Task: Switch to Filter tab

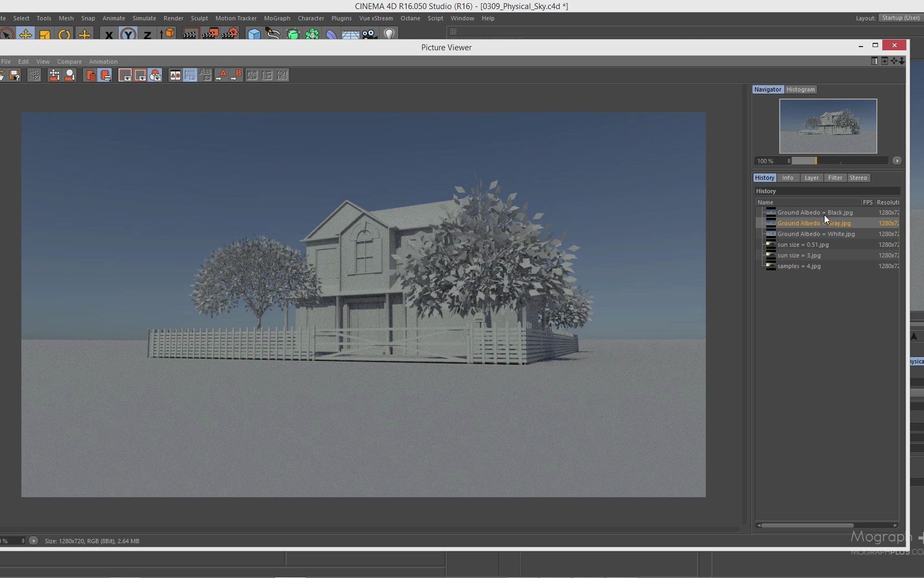Action: point(835,178)
